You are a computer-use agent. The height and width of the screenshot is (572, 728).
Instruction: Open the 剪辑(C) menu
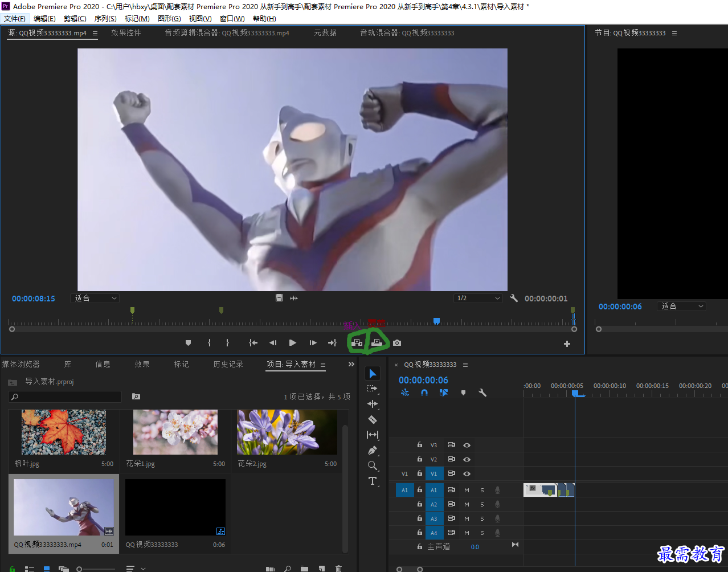click(75, 19)
